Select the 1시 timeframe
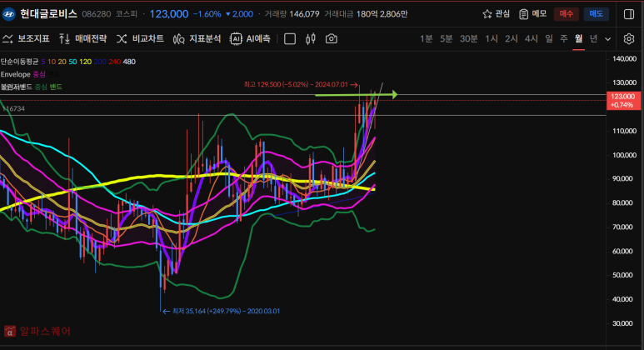The image size is (644, 350). click(x=492, y=38)
